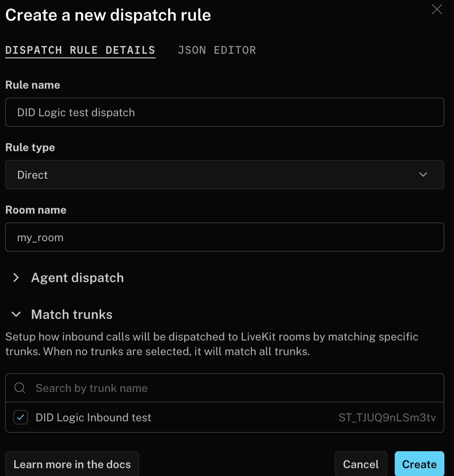Close the dispatch rule dialog with X

click(x=437, y=10)
